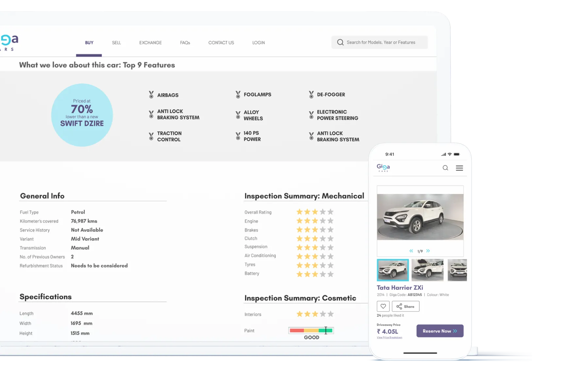
Task: Click the Interiors star rating
Action: 315,314
